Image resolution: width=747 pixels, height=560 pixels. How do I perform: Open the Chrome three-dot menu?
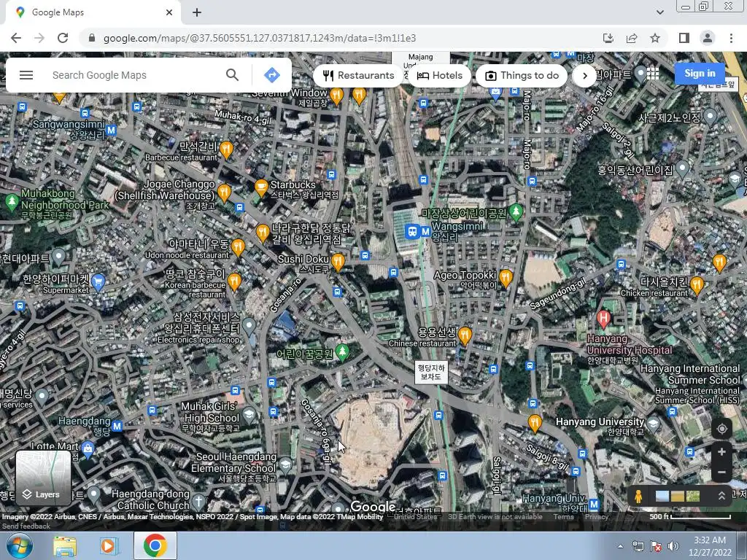coord(731,38)
